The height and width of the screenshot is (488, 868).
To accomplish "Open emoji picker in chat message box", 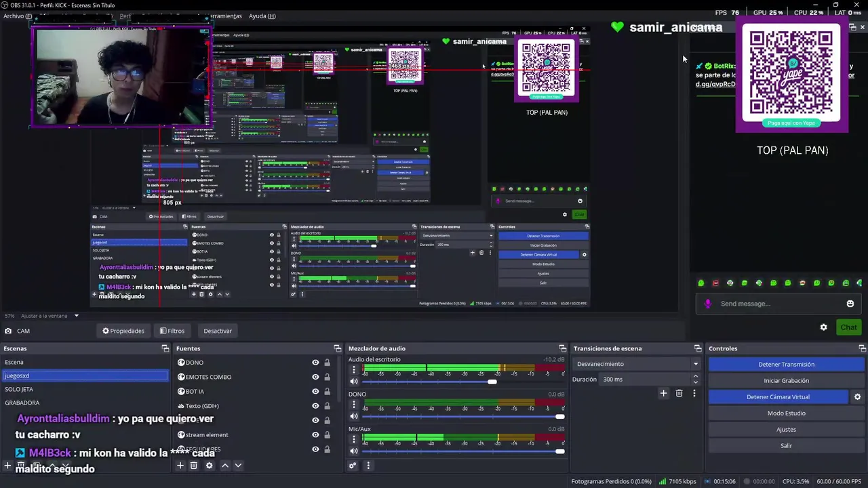I will (x=850, y=304).
